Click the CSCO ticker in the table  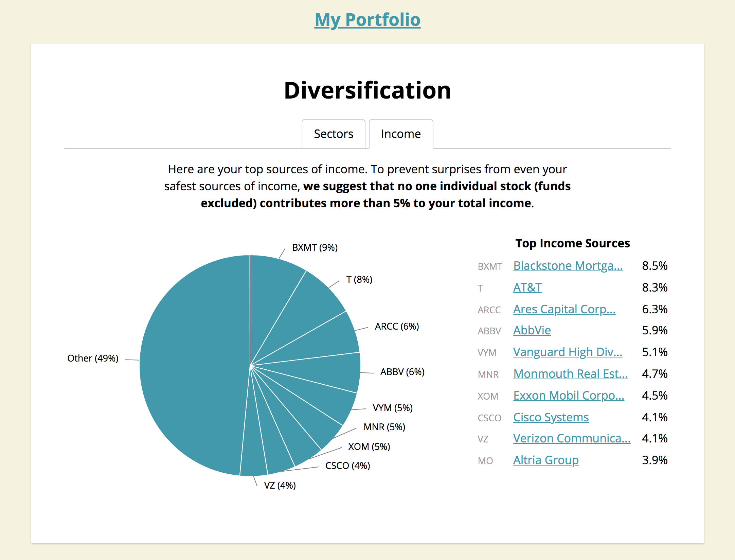click(x=489, y=418)
